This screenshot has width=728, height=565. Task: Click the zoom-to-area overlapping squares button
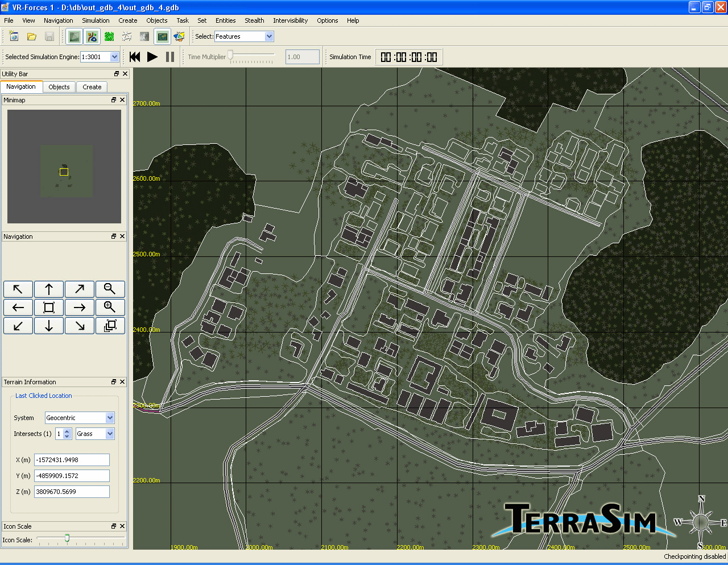click(110, 326)
